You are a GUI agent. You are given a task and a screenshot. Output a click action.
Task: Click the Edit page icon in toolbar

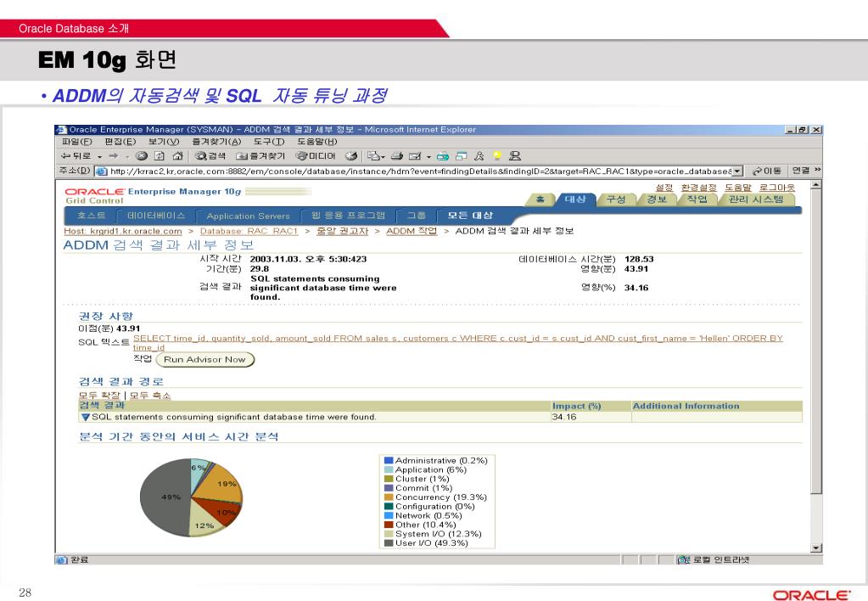415,156
